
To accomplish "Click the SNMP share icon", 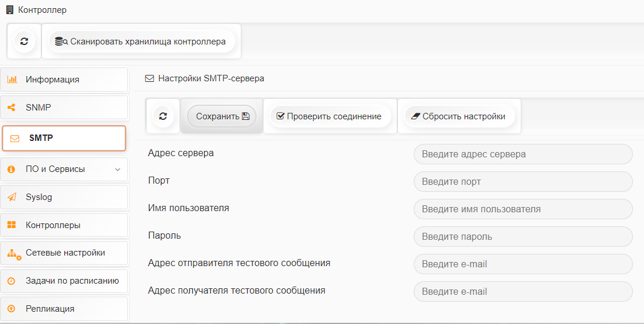I will point(12,107).
